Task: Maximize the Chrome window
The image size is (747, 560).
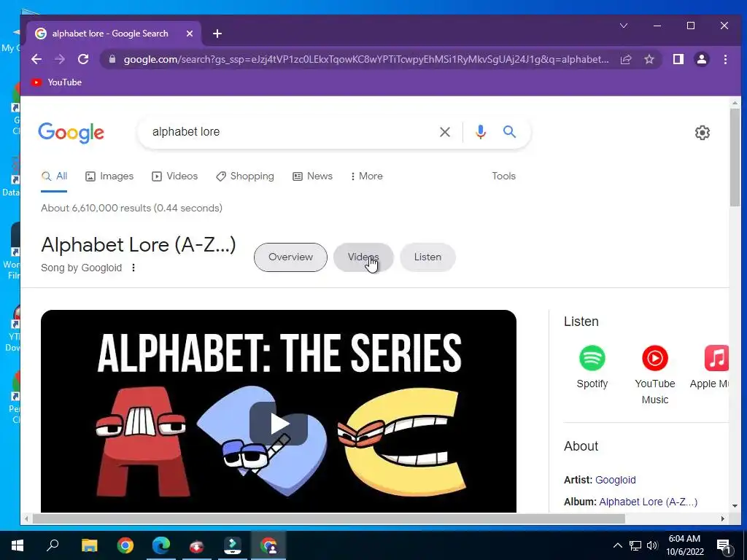Action: [691, 26]
